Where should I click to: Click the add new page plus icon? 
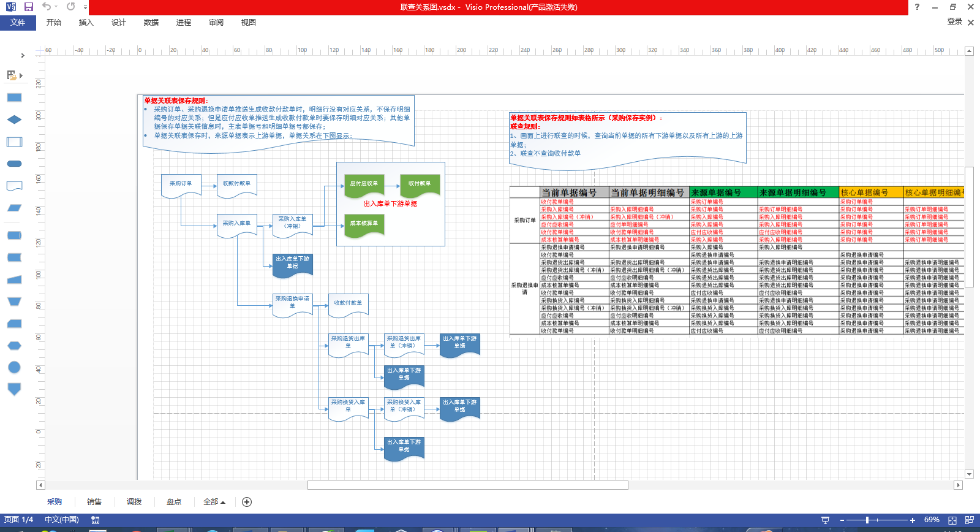pyautogui.click(x=247, y=502)
